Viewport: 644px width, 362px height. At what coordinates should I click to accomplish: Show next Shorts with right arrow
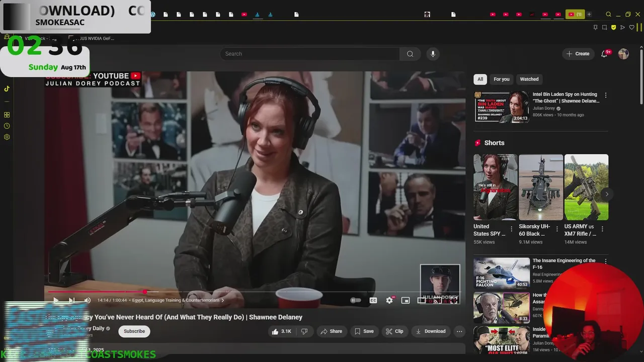[x=607, y=194]
